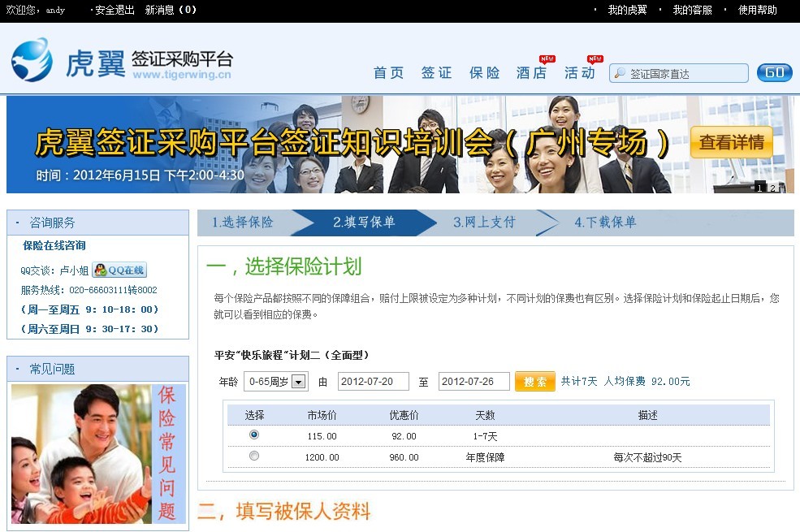Click banner slide indicator 2
800x532 pixels.
[x=772, y=188]
